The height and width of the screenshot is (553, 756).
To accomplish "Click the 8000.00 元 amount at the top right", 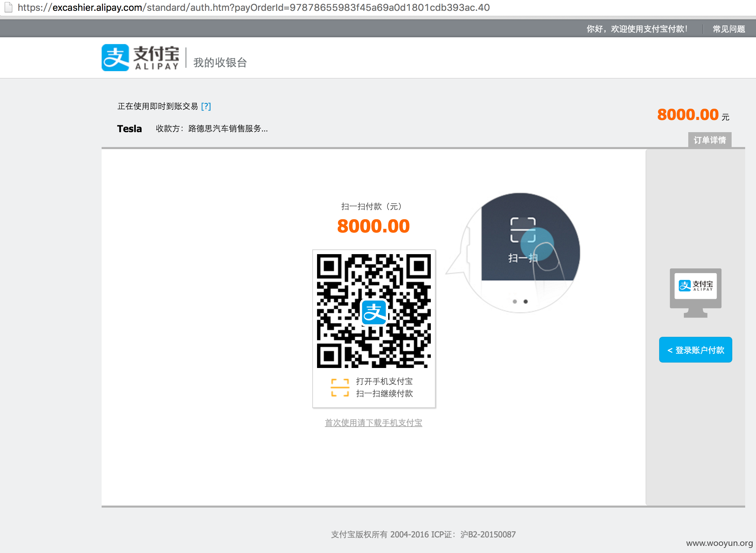I will pos(693,115).
